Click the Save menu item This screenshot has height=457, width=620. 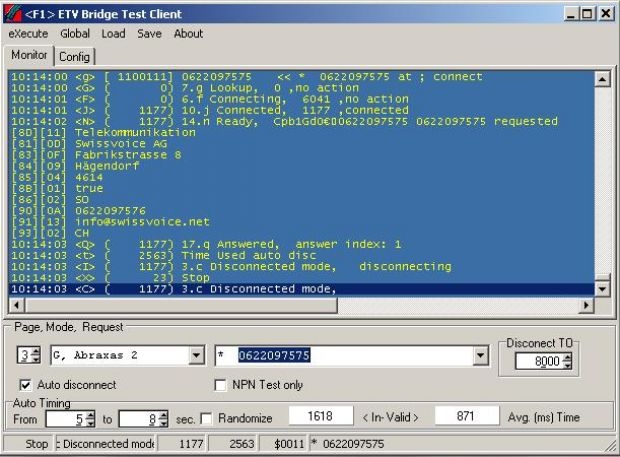click(149, 34)
